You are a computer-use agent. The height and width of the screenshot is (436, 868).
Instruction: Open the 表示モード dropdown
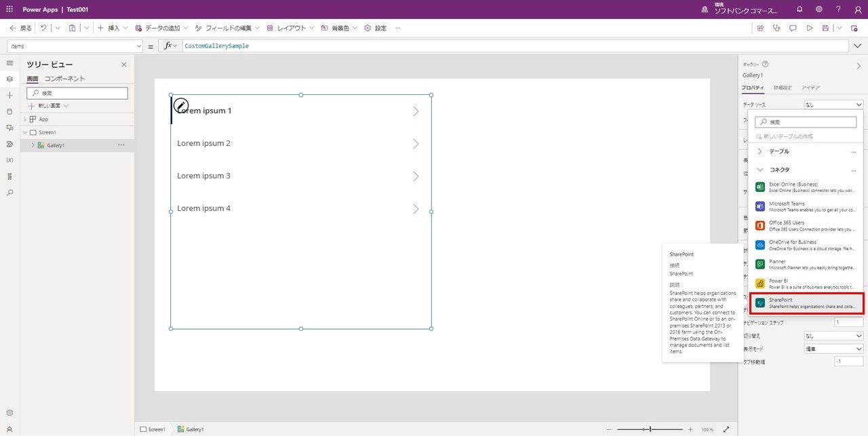pyautogui.click(x=833, y=349)
